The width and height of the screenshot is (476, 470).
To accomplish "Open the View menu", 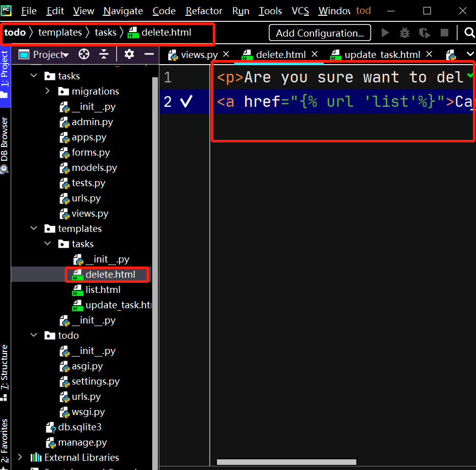I will click(83, 11).
